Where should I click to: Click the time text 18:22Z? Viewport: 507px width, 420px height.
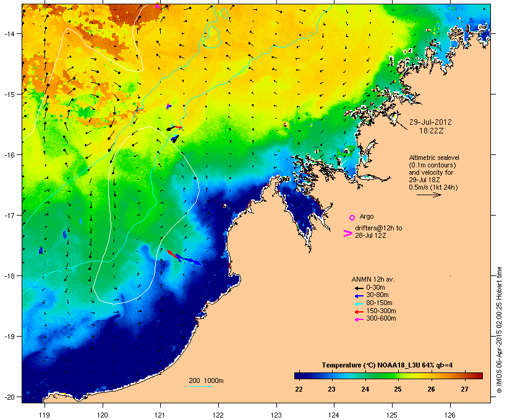432,131
